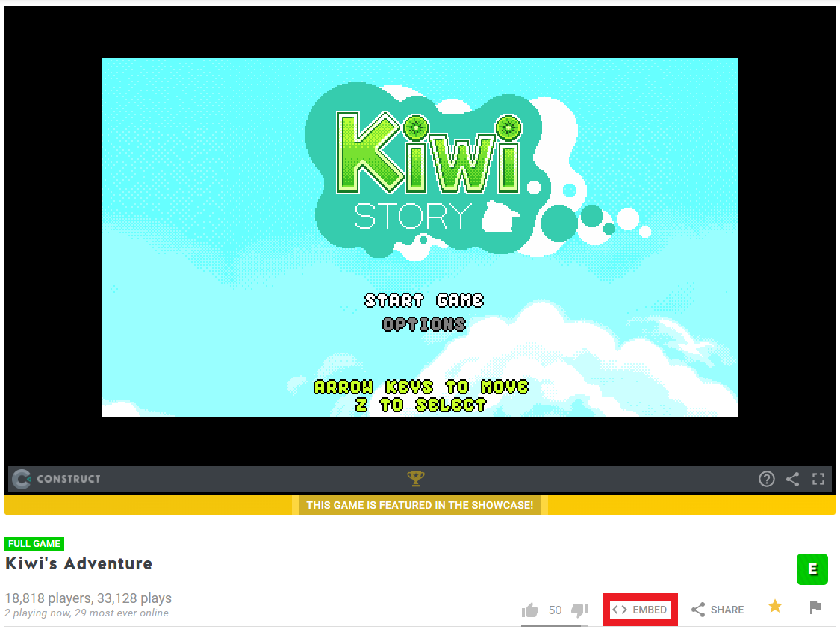Select START GAME in the game menu
The width and height of the screenshot is (840, 632).
tap(424, 300)
